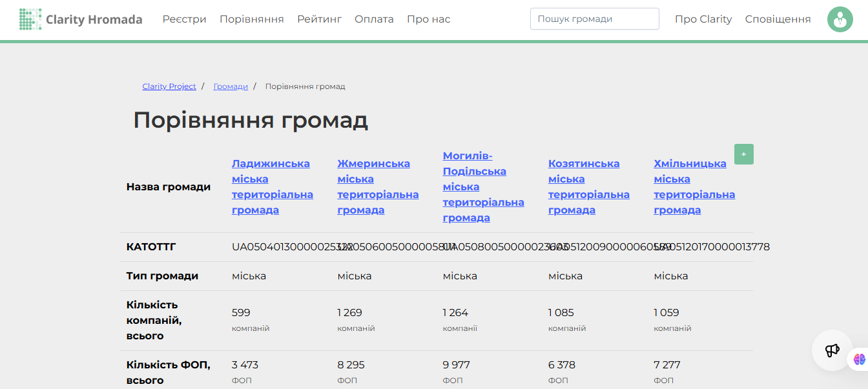Screen dimensions: 868x389
Task: Add another hromada with the plus button
Action: (744, 154)
